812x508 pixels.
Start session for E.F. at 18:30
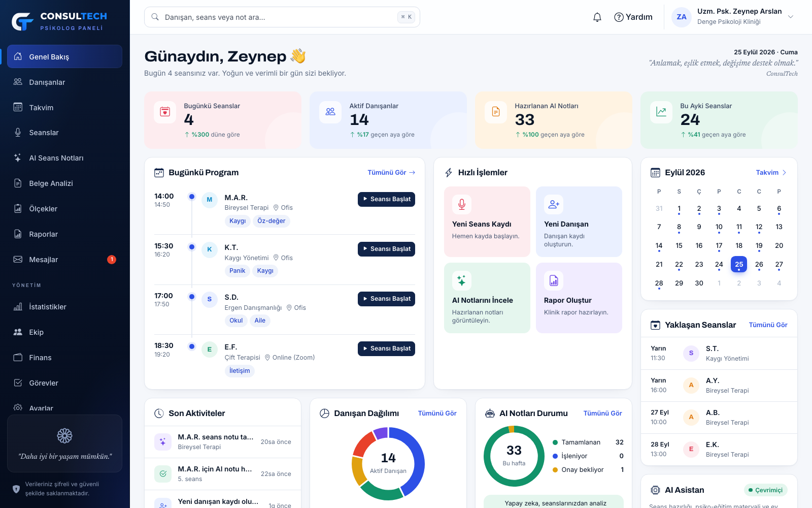[386, 348]
